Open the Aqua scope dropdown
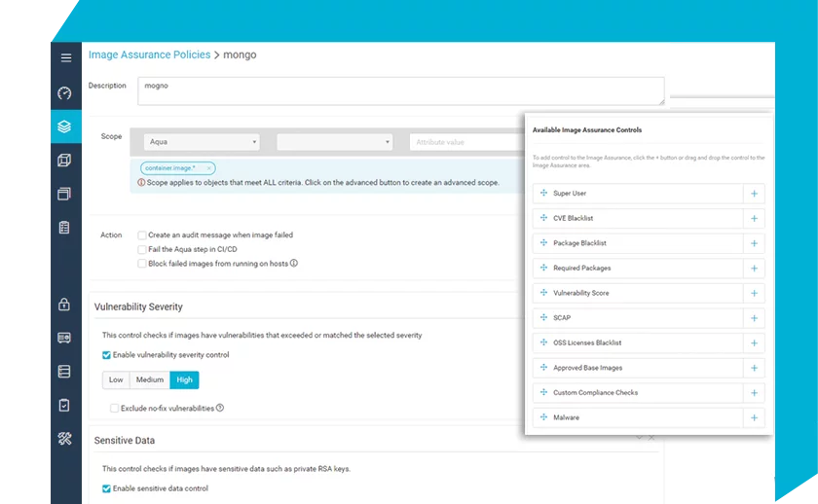The height and width of the screenshot is (504, 818). (x=202, y=142)
